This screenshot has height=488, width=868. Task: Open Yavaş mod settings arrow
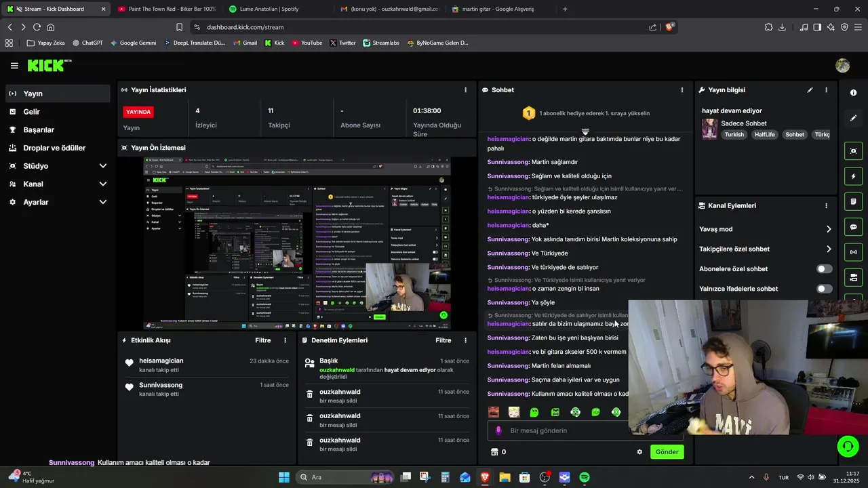coord(828,229)
